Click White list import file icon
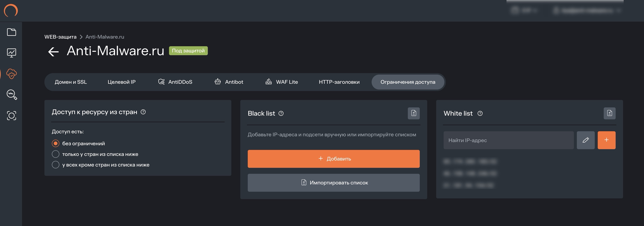Viewport: 644px width, 226px height. pyautogui.click(x=609, y=113)
